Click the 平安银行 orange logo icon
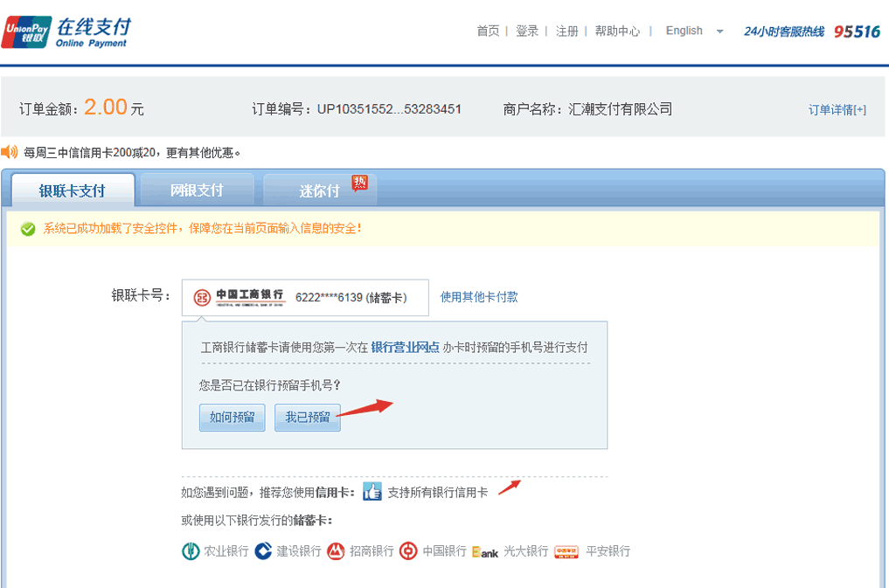This screenshot has height=588, width=889. point(566,552)
